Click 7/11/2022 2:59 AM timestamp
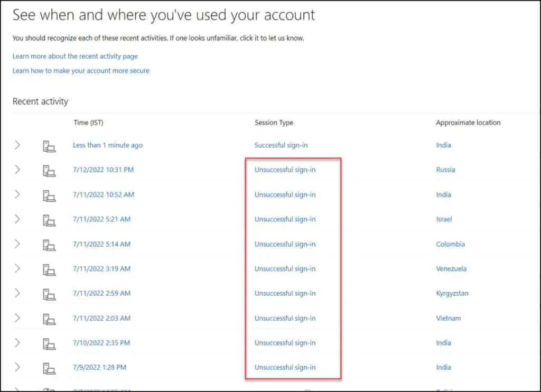Image resolution: width=541 pixels, height=392 pixels. point(101,293)
